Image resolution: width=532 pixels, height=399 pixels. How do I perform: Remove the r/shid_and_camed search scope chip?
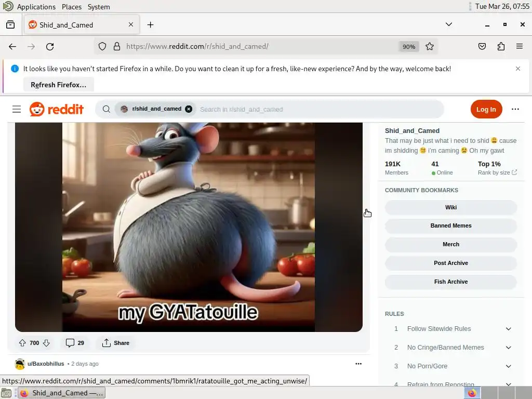pyautogui.click(x=189, y=109)
